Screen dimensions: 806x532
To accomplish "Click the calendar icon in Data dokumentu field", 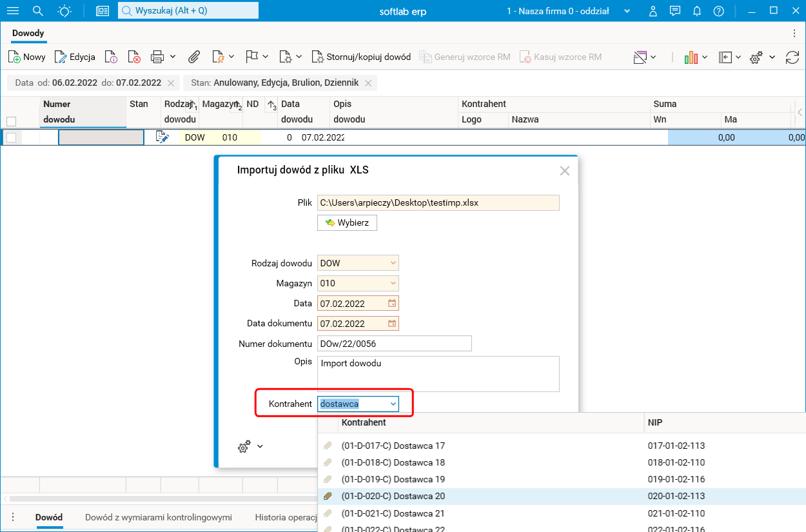I will 392,323.
